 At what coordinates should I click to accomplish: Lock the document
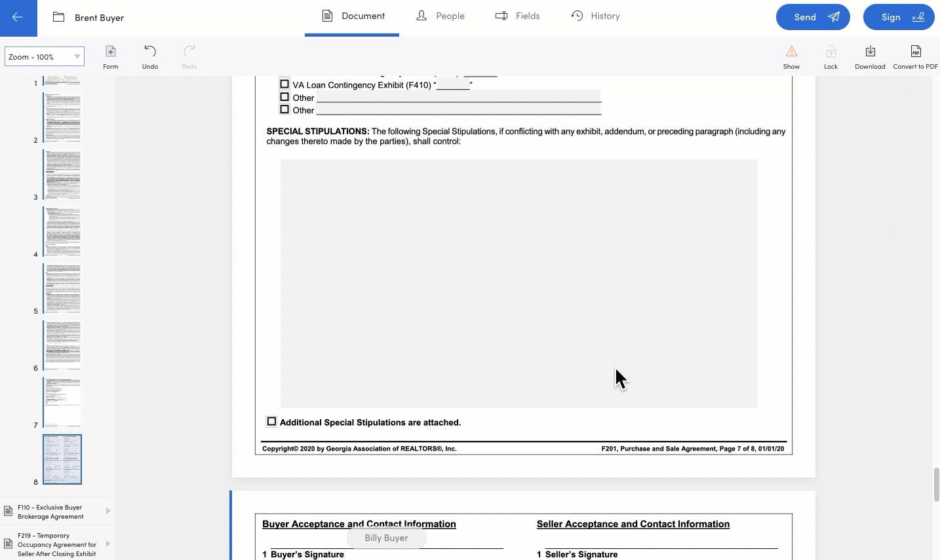click(831, 57)
